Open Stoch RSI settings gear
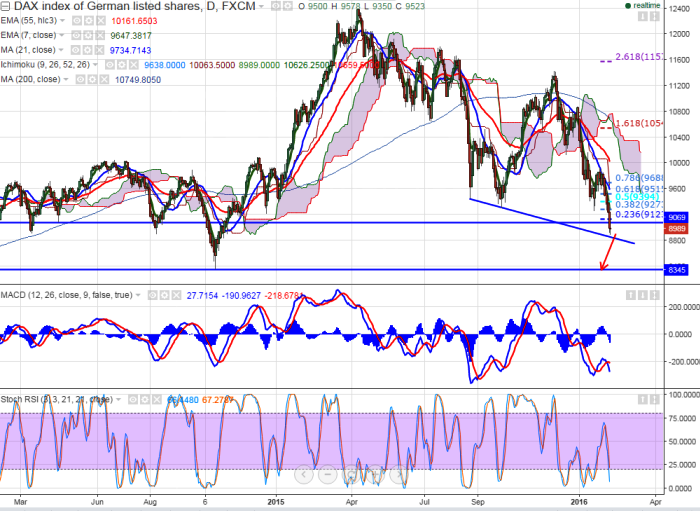The height and width of the screenshot is (511, 700). pos(145,399)
